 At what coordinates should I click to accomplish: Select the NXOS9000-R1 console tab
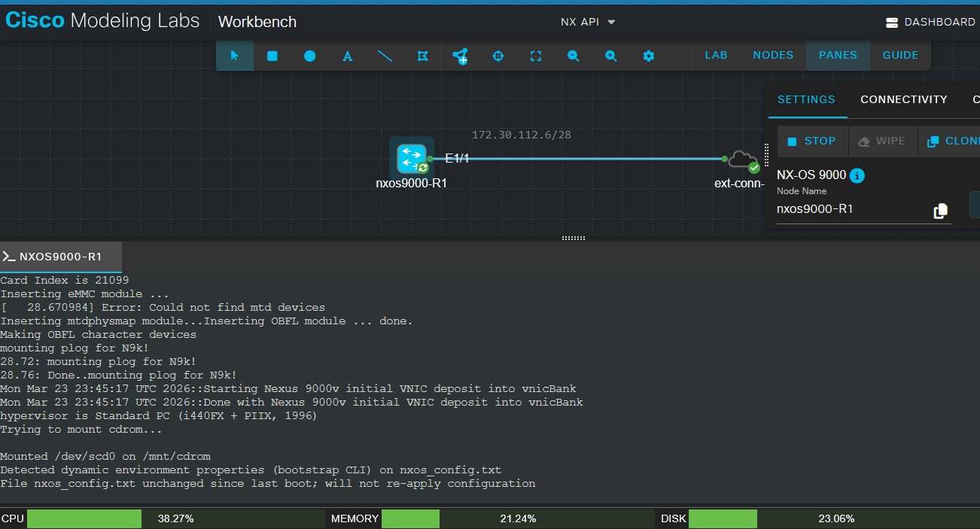click(x=60, y=257)
